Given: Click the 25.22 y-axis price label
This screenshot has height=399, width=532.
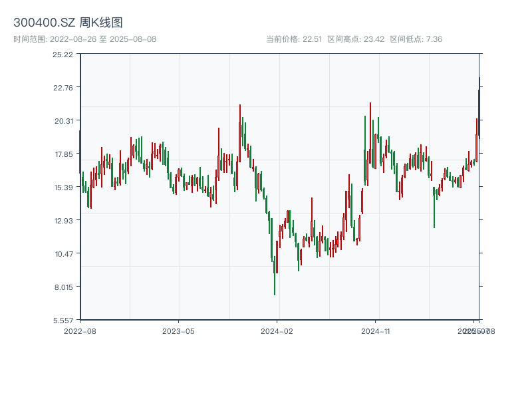Looking at the screenshot, I should pyautogui.click(x=63, y=54).
